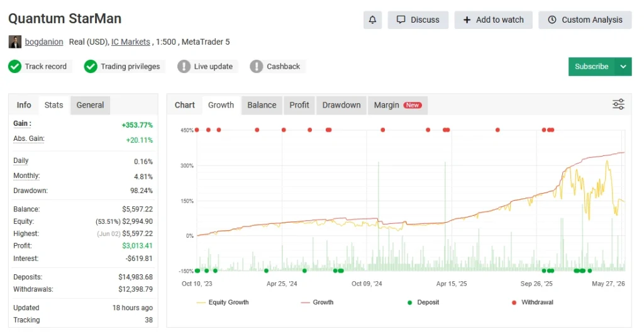644x334 pixels.
Task: Switch to the General tab
Action: (x=90, y=105)
